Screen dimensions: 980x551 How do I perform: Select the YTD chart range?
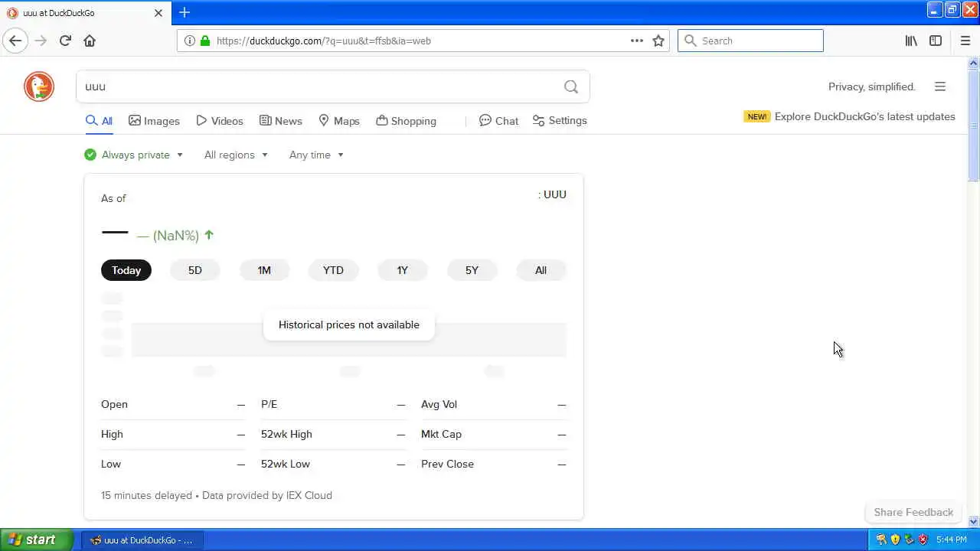point(333,270)
